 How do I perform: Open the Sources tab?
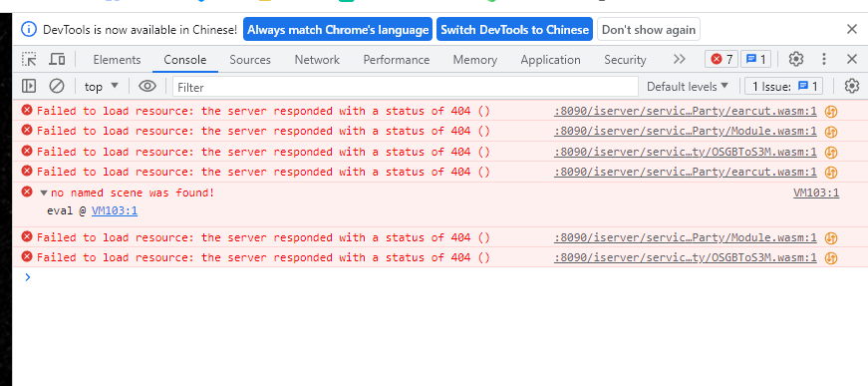coord(250,60)
